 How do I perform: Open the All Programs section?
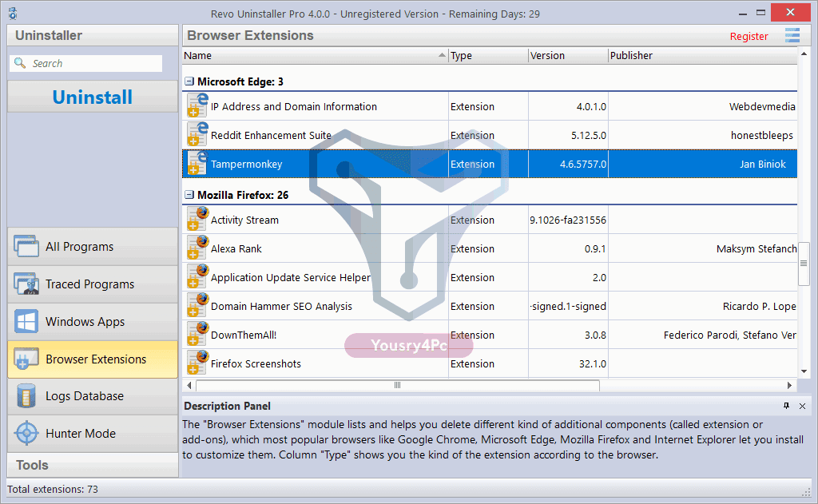pos(93,246)
